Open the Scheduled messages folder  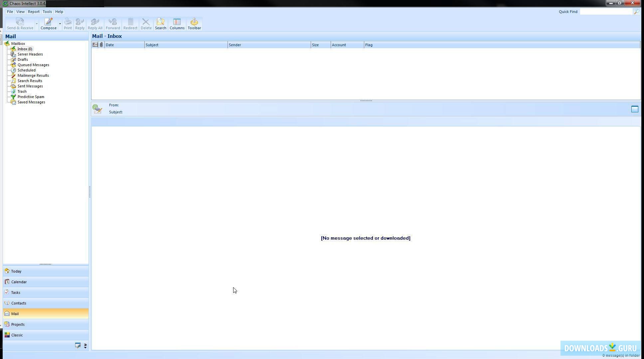(26, 70)
